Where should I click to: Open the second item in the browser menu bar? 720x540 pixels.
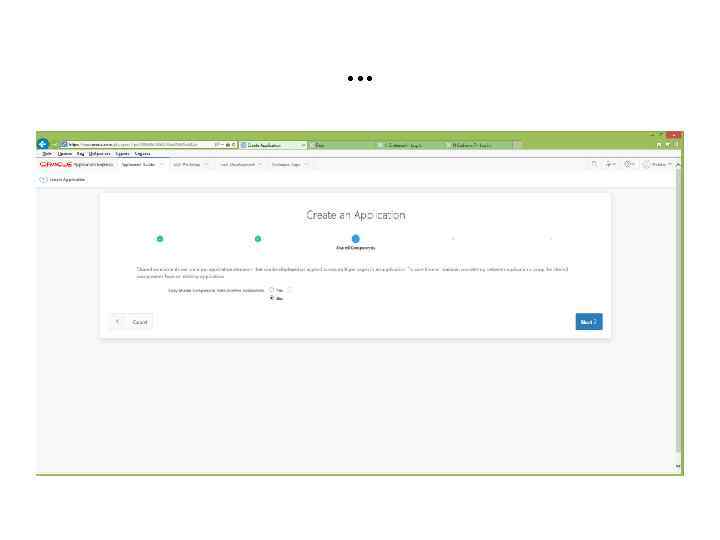point(65,154)
